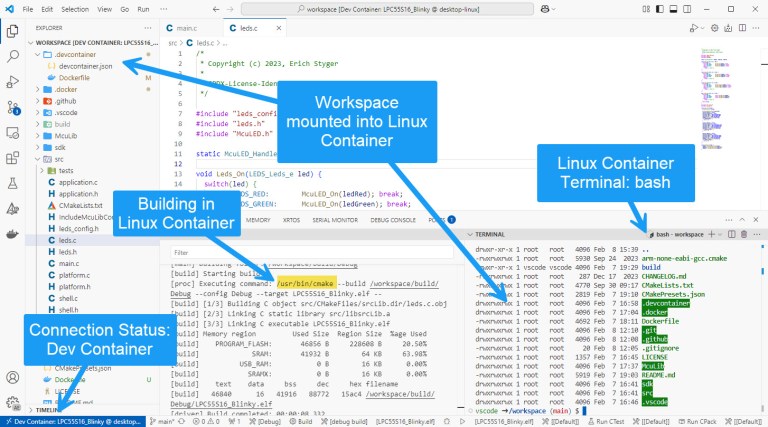Screen dimensions: 768x427
Task: Open application.c in explorer
Action: tap(78, 182)
